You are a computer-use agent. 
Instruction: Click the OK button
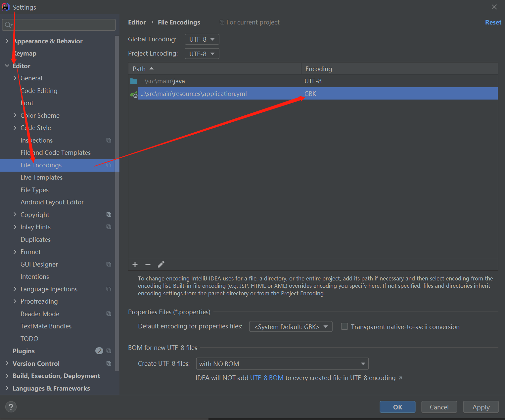pyautogui.click(x=397, y=407)
